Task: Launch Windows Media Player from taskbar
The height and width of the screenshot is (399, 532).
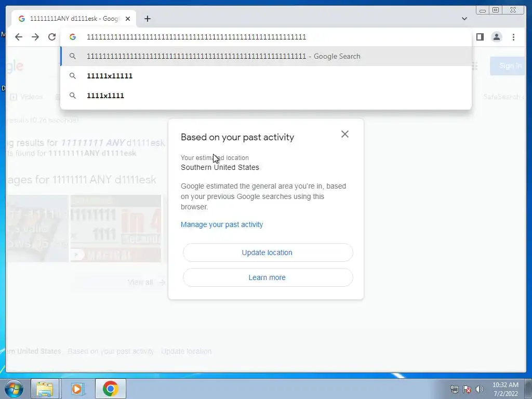Action: tap(77, 389)
